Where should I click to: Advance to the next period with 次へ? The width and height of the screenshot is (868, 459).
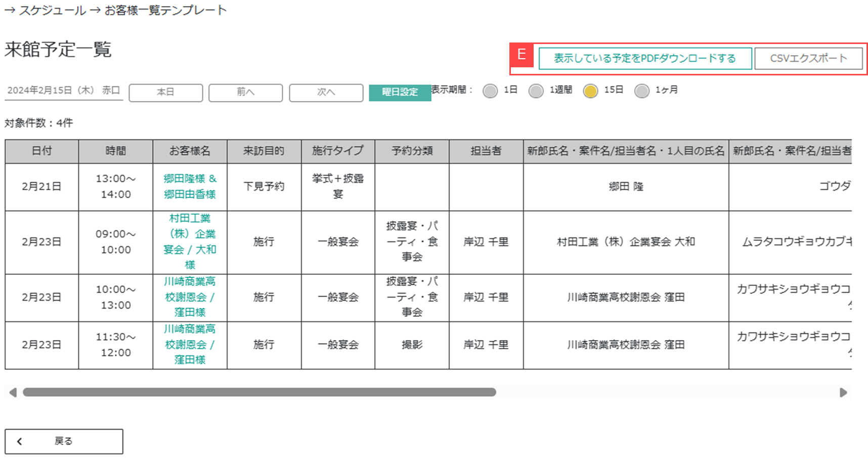(326, 93)
